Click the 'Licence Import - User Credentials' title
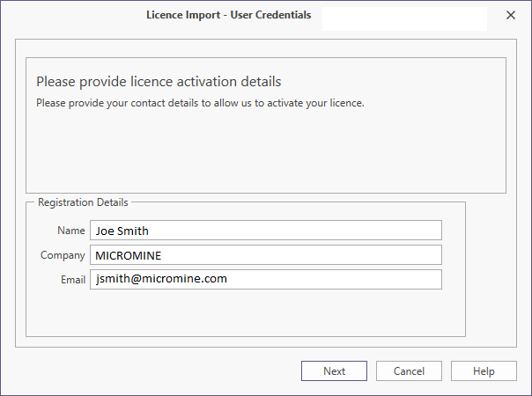The width and height of the screenshot is (532, 396). (x=228, y=15)
